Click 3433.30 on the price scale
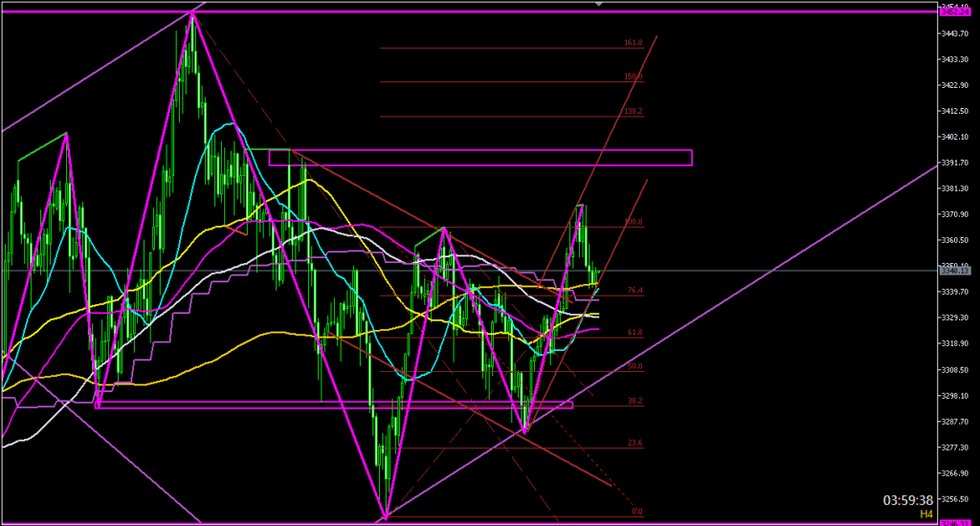 (x=956, y=59)
